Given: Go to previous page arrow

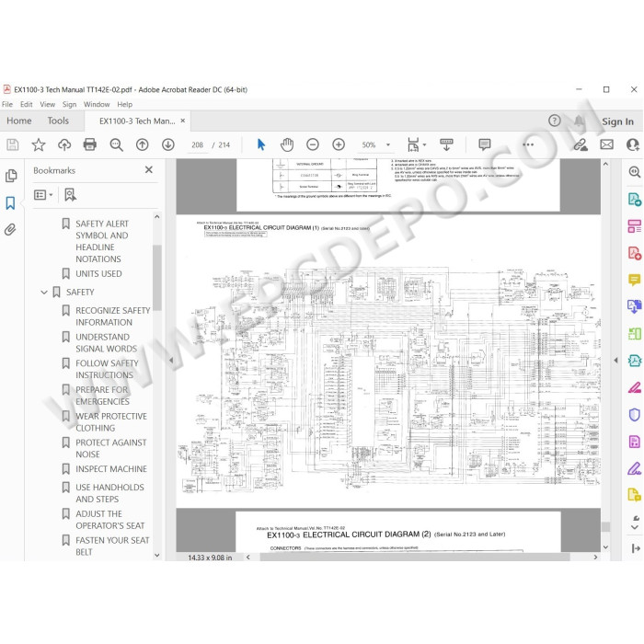Looking at the screenshot, I should tap(142, 144).
